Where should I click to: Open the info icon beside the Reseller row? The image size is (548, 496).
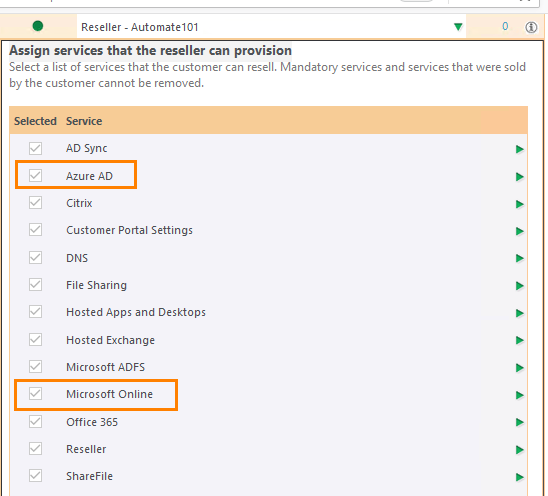[531, 27]
